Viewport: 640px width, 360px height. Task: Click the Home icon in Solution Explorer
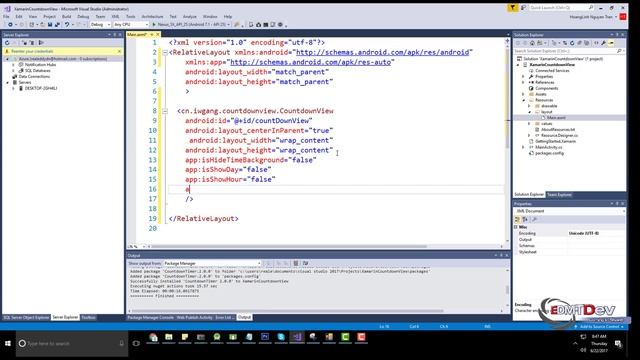[532, 43]
